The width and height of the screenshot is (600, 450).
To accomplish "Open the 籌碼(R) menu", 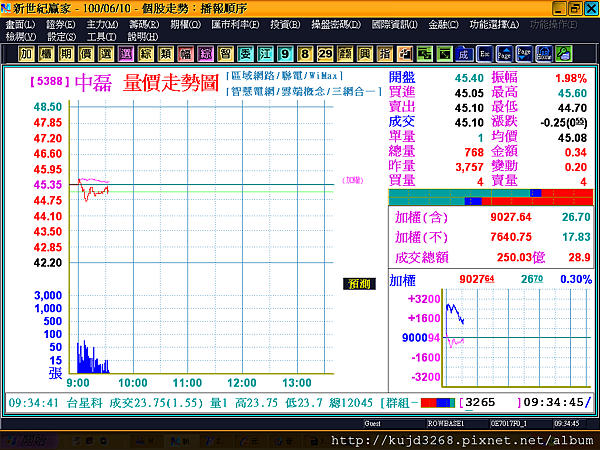I will coord(144,24).
